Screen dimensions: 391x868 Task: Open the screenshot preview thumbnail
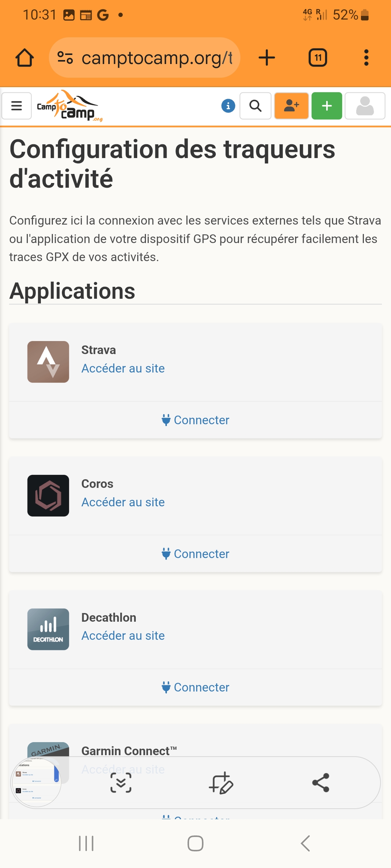tap(36, 782)
